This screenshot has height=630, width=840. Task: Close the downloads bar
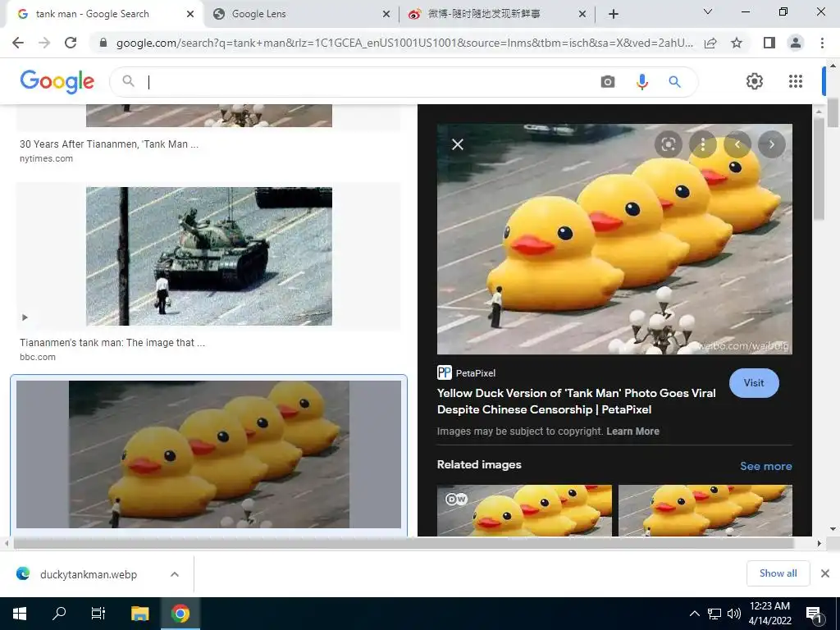pos(825,573)
